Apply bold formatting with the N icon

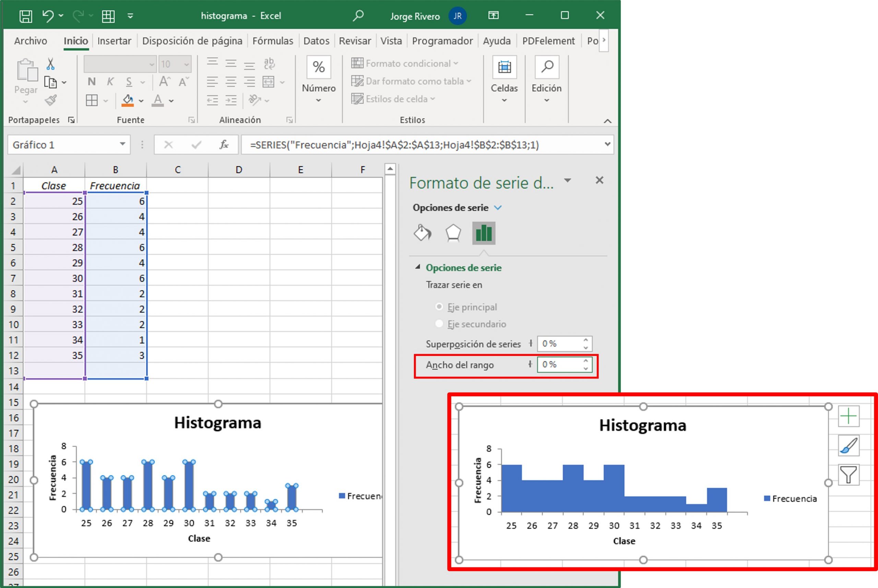(x=91, y=81)
